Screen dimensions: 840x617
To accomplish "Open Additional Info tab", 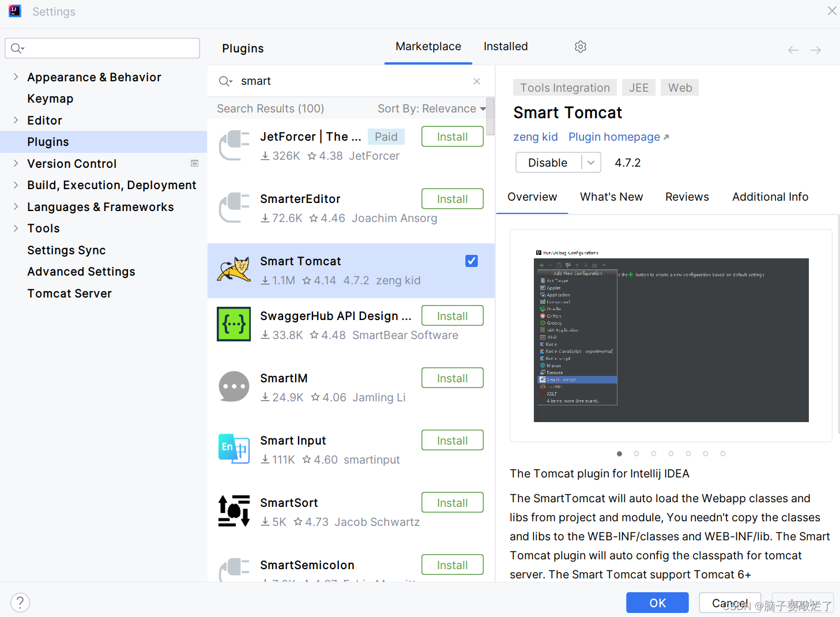I will click(770, 197).
